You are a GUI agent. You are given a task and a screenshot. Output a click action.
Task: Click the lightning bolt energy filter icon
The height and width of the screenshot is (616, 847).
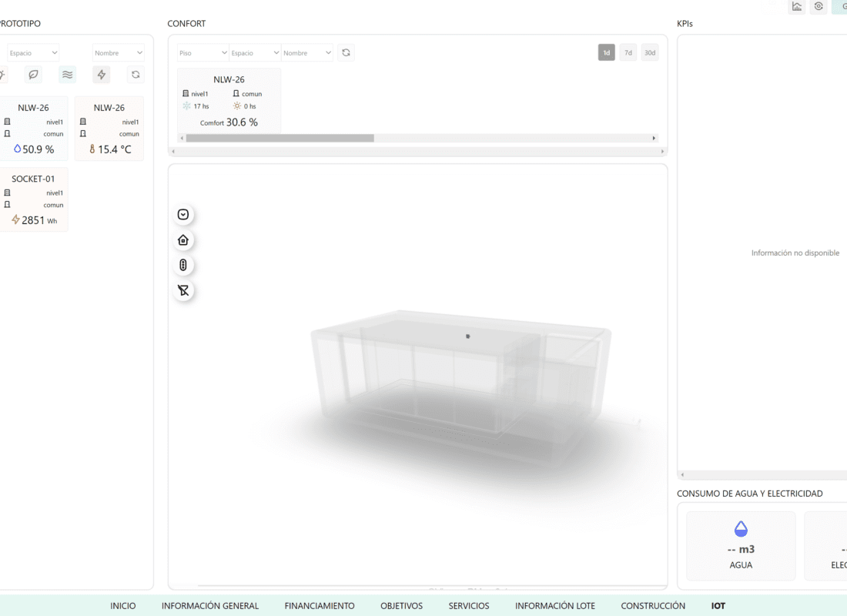[x=101, y=75]
